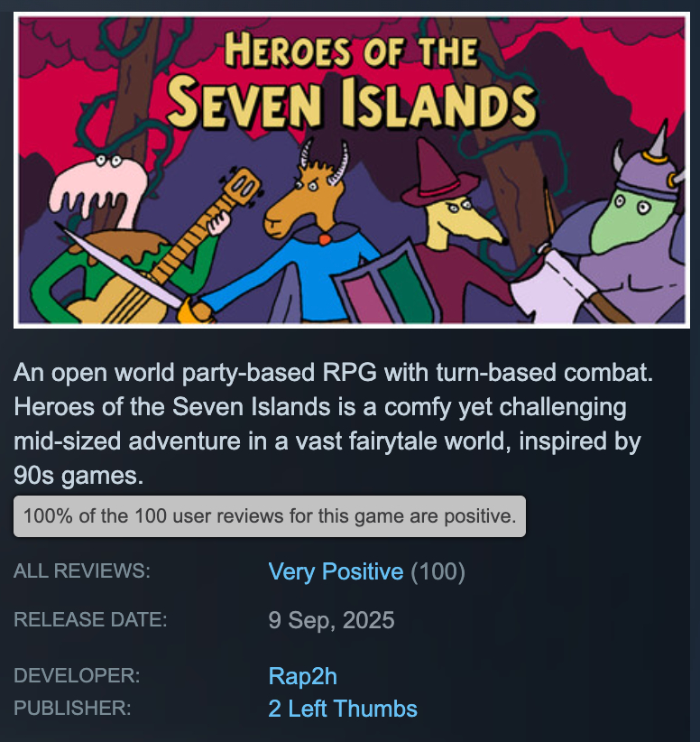Open the Very Positive reviews link
This screenshot has height=742, width=700.
coord(336,571)
